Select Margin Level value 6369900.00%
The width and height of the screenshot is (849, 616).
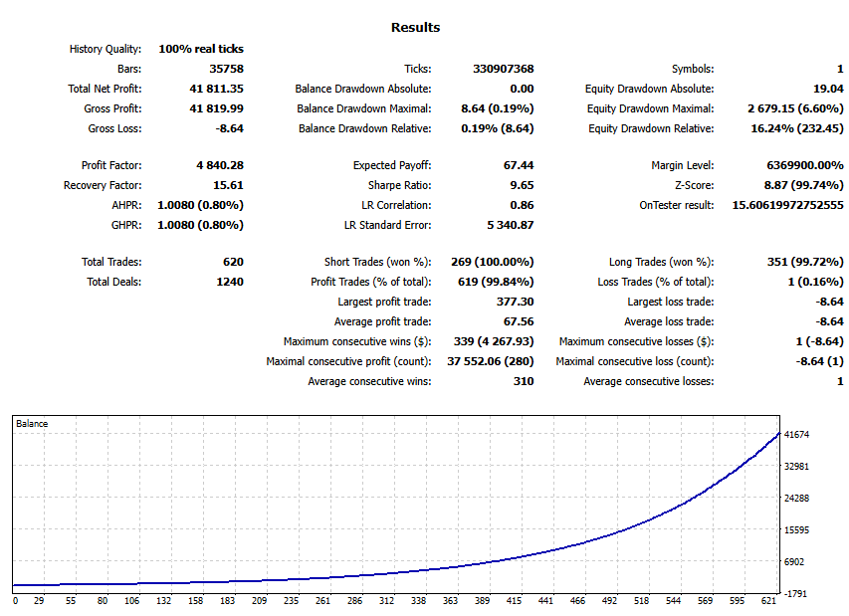click(x=805, y=165)
